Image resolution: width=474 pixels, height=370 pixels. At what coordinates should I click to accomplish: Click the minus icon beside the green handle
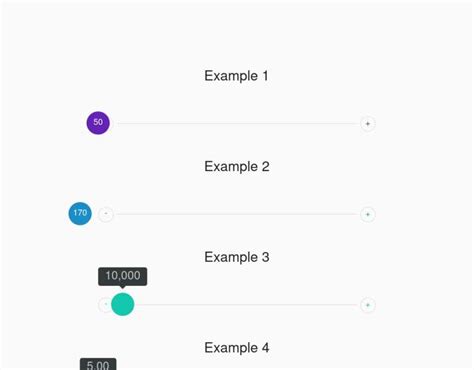105,305
